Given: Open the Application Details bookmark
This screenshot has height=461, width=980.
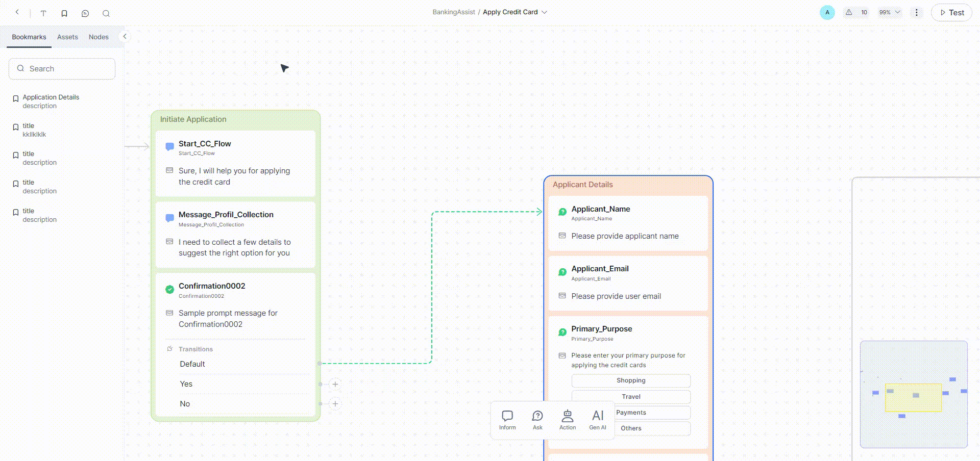Looking at the screenshot, I should tap(51, 97).
